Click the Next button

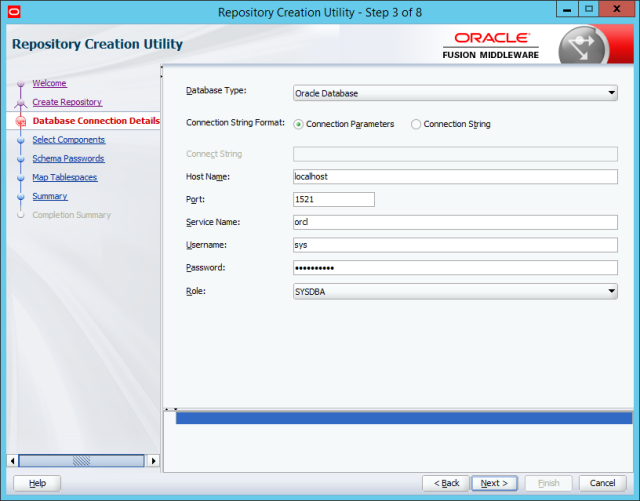[494, 483]
